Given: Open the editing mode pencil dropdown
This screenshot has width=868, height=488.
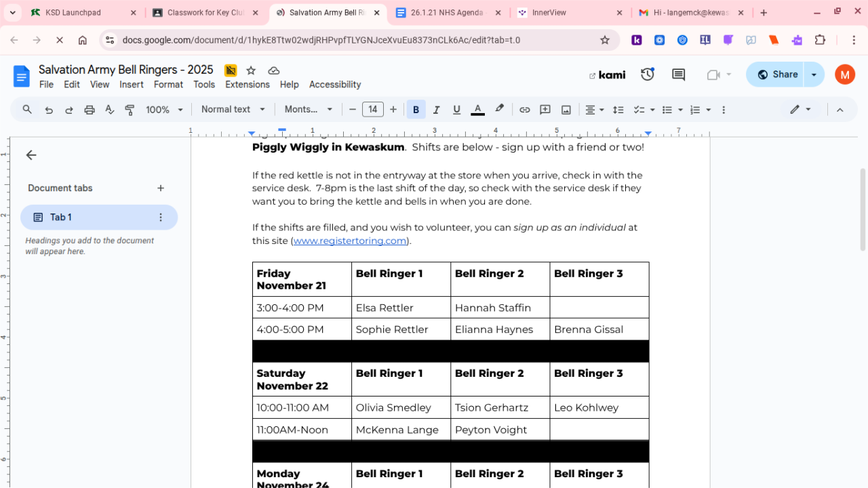Looking at the screenshot, I should pos(800,110).
